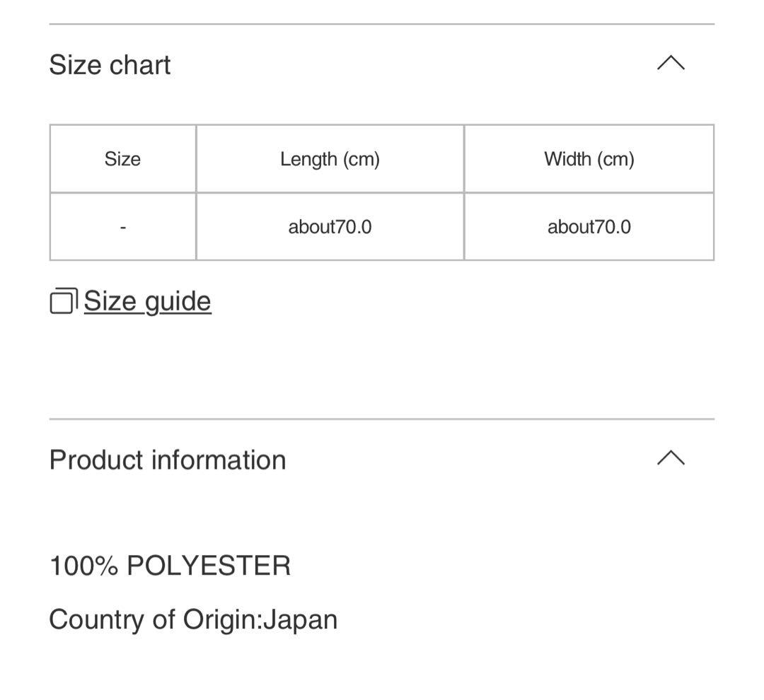
Task: Click the about70.0 length value cell
Action: [330, 227]
